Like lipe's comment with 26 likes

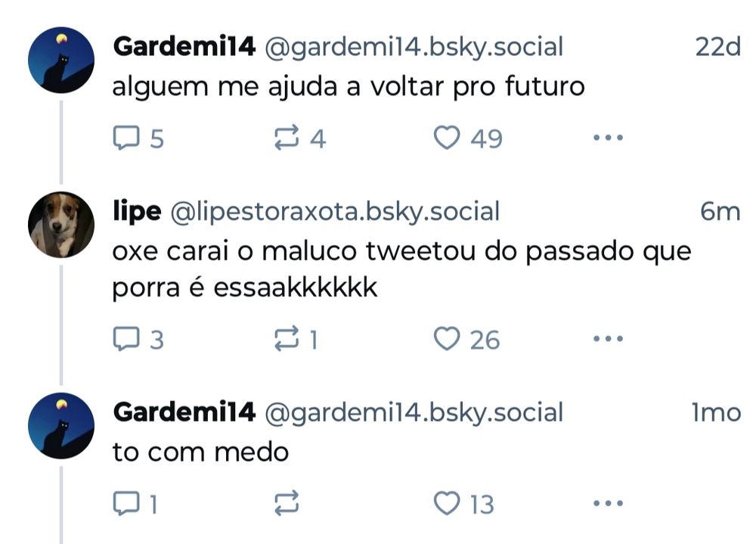448,340
